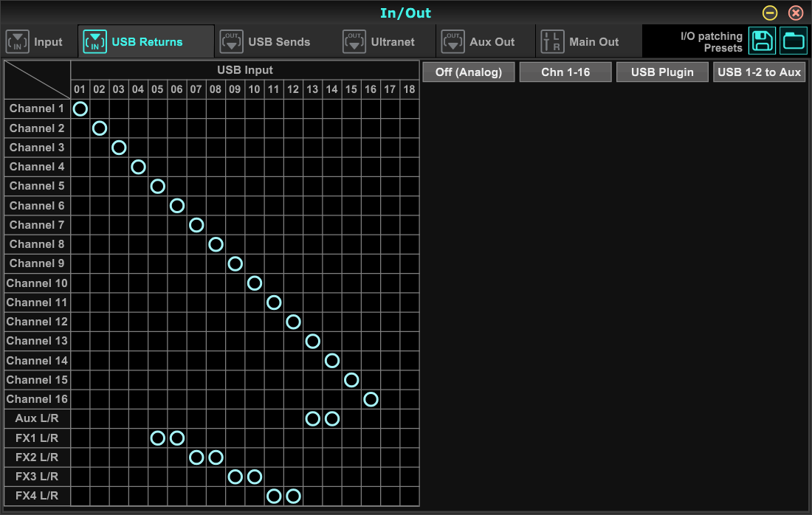Viewport: 812px width, 515px height.
Task: Click the Channel 16 row label
Action: [x=37, y=399]
